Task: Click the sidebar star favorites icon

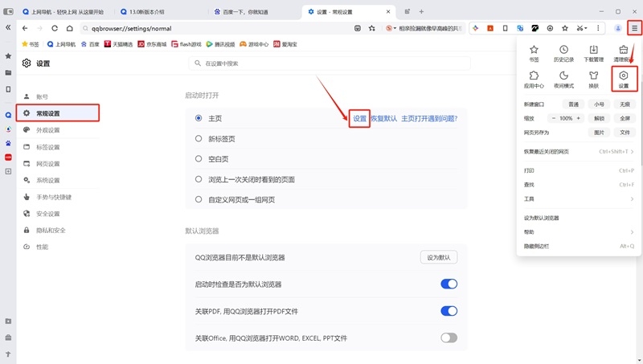Action: point(8,55)
